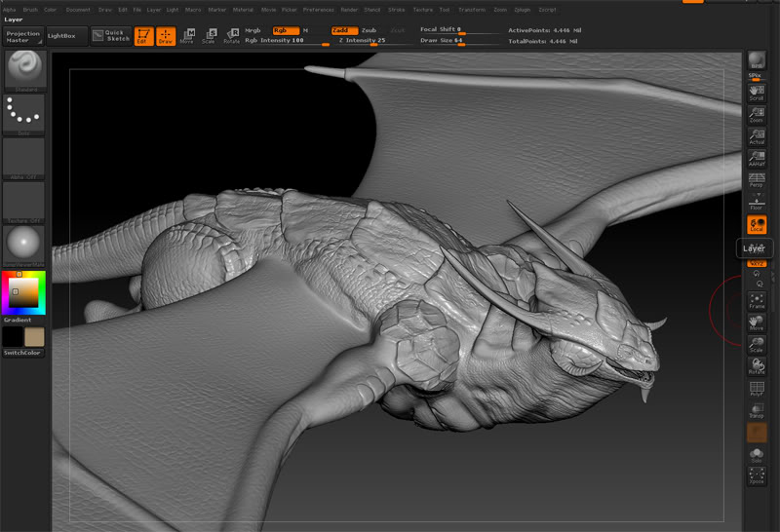The height and width of the screenshot is (532, 780).
Task: Select the Move tool in top shelf
Action: tap(187, 36)
